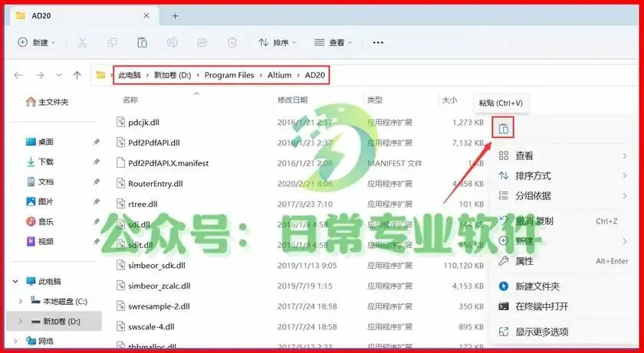
Task: Open the 新建 dropdown button
Action: (37, 42)
